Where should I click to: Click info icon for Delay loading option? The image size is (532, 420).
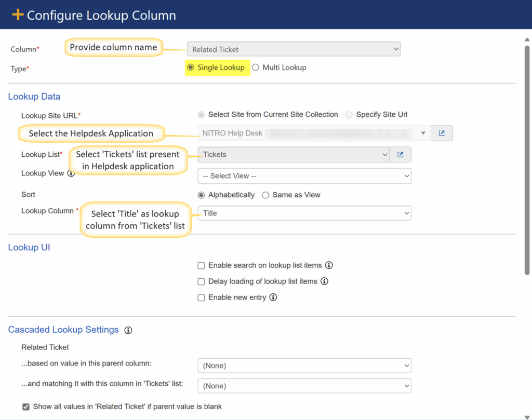point(324,281)
